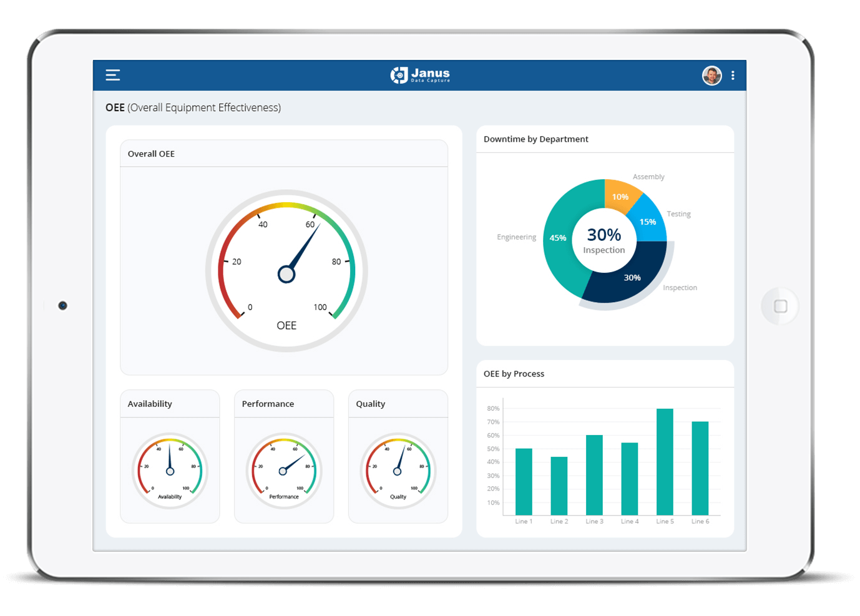860x616 pixels.
Task: Open the three-dot options menu
Action: point(733,76)
